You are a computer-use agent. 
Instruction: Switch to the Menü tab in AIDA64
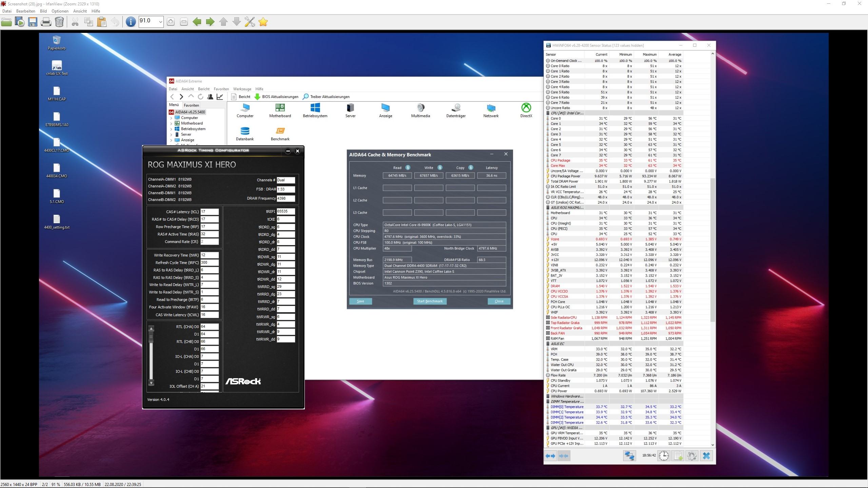[174, 105]
